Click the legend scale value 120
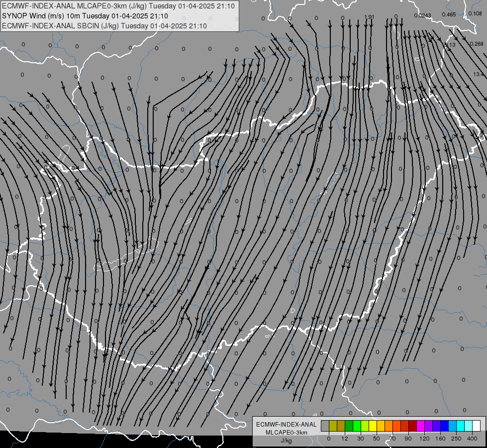 (424, 439)
